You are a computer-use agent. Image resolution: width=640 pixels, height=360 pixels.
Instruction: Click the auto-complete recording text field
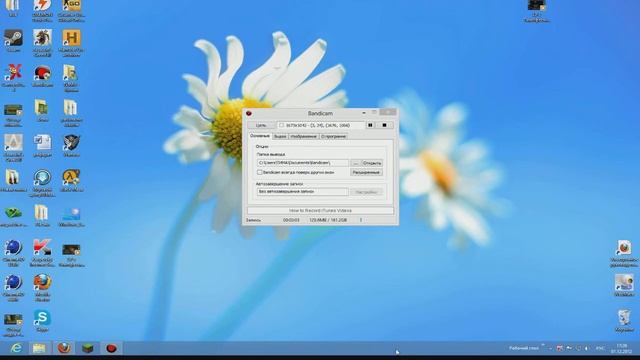tap(302, 191)
